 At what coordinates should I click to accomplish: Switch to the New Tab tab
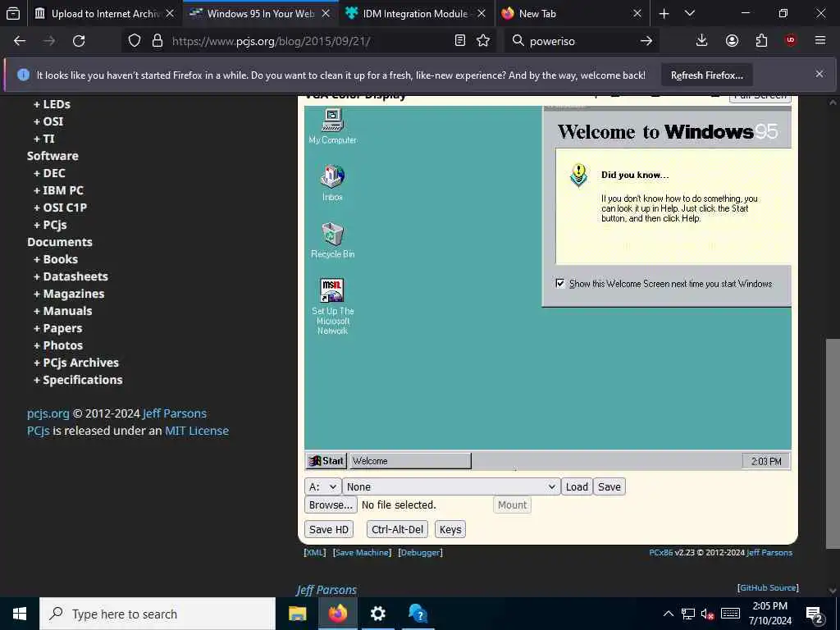tap(571, 13)
